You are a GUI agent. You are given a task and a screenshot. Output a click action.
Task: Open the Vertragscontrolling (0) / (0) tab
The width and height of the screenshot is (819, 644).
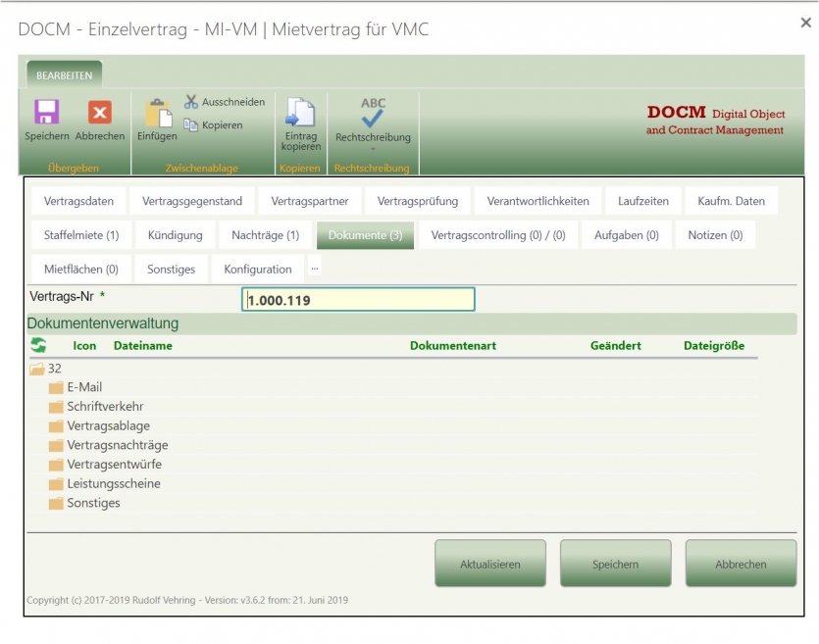pos(498,235)
